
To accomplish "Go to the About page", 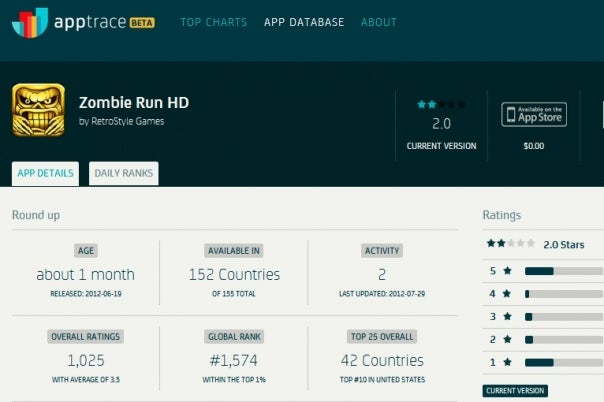I will [379, 22].
